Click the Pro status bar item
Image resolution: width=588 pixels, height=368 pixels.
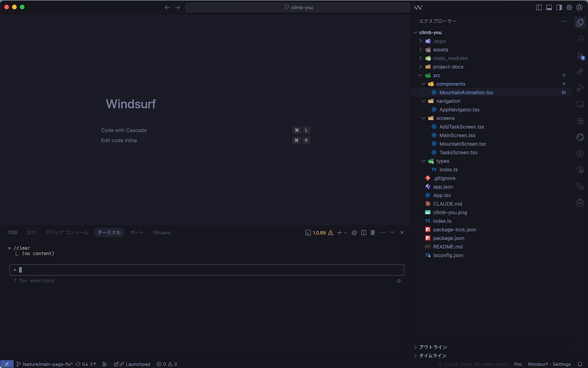tap(518, 364)
